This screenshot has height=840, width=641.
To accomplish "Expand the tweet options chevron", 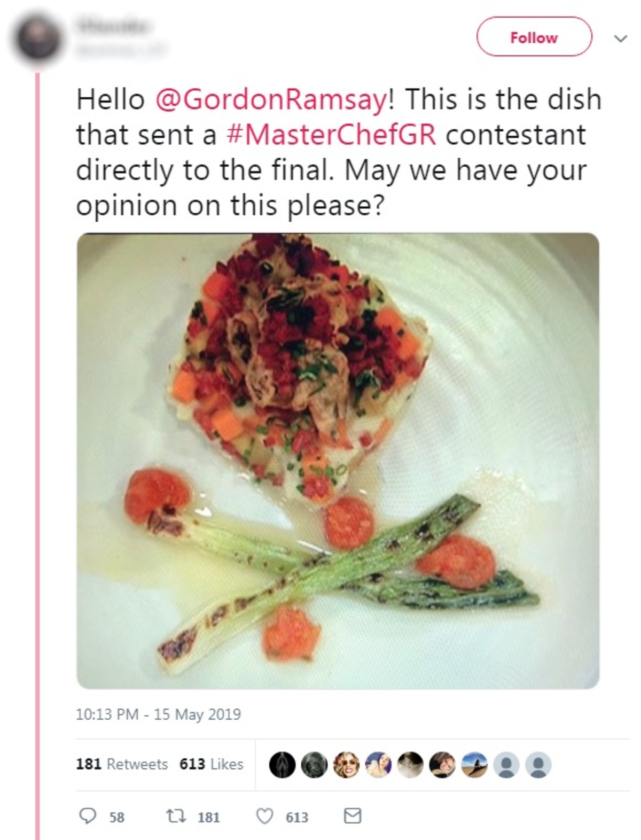I will tap(620, 38).
